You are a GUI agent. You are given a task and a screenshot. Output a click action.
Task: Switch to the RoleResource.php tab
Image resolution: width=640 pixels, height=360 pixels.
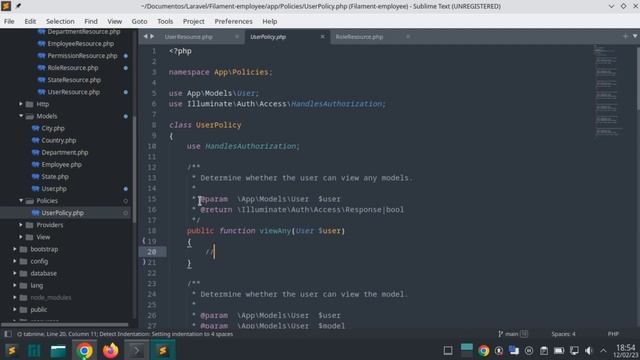point(359,37)
